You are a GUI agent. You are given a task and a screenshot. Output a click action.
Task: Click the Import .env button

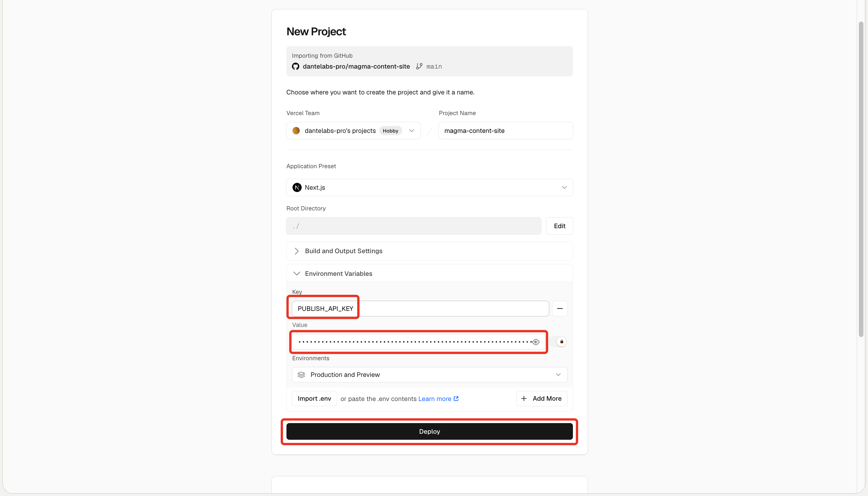click(314, 399)
